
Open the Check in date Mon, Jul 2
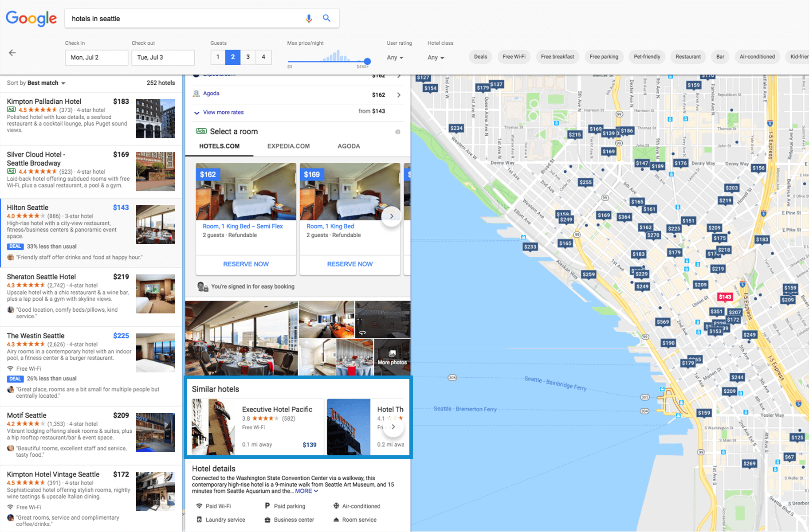[96, 58]
